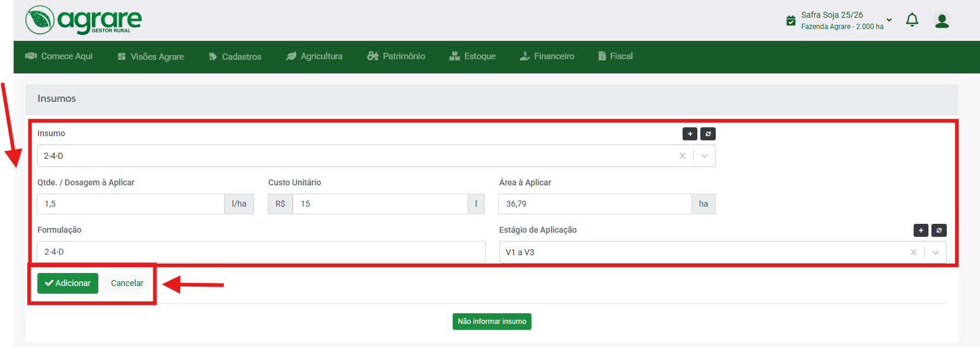Open the Financeiro menu
Viewport: 980px width, 347px height.
547,56
